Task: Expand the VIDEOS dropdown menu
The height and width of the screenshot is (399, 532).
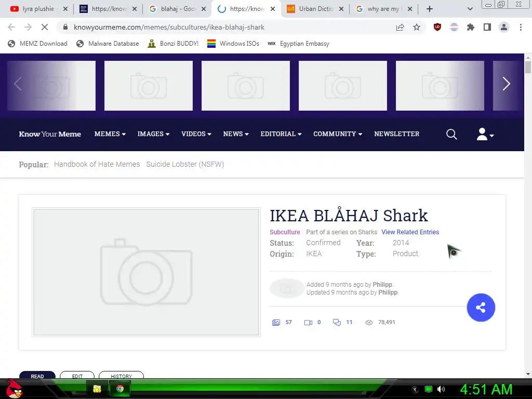Action: 196,134
